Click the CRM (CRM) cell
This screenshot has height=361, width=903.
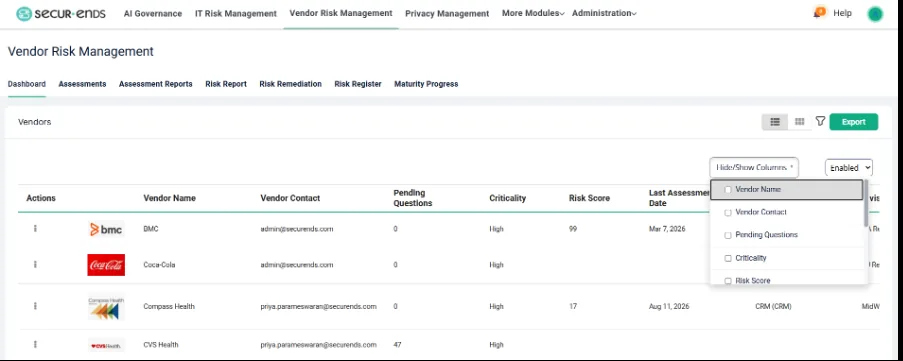point(773,307)
